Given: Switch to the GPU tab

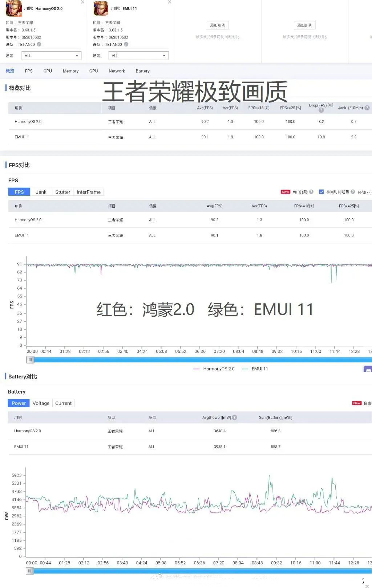Looking at the screenshot, I should coord(94,71).
